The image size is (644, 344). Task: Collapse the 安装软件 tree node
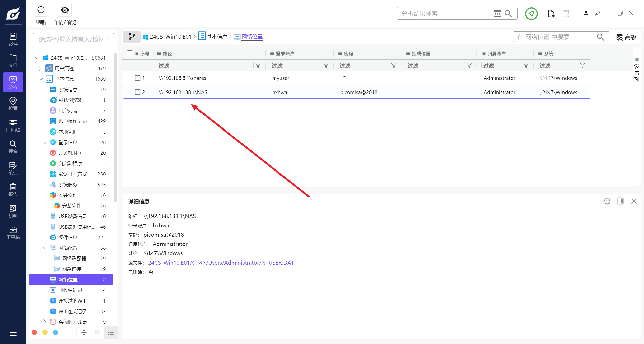coord(45,195)
